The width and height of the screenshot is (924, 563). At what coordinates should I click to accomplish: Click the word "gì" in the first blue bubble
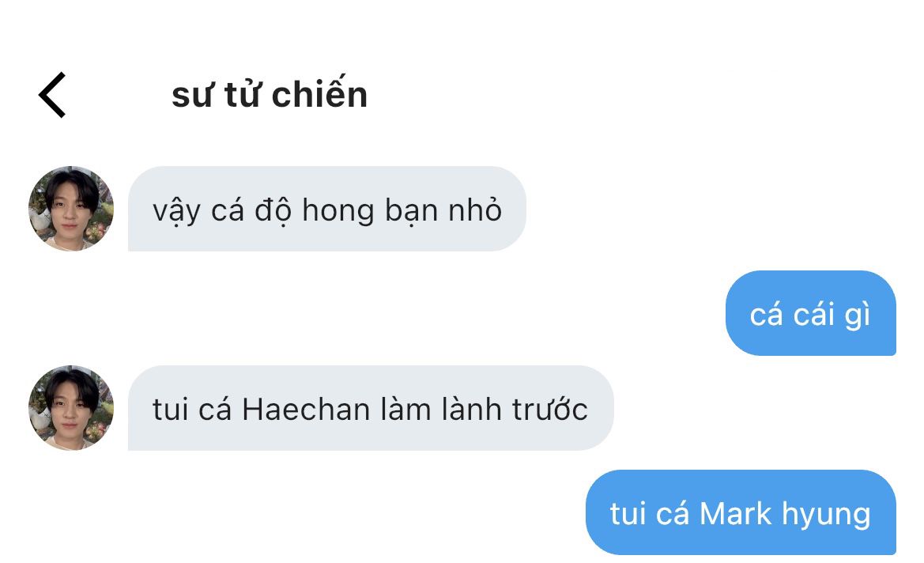pyautogui.click(x=858, y=316)
